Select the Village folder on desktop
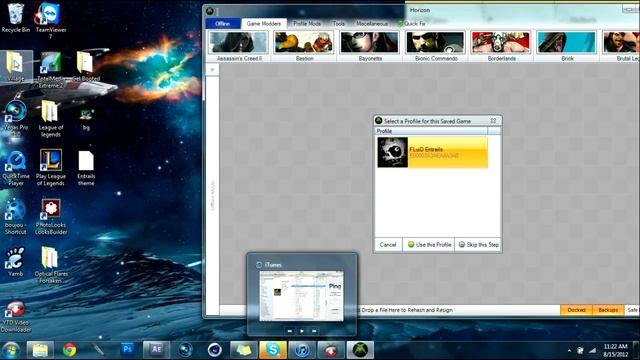The width and height of the screenshot is (640, 360). point(16,66)
